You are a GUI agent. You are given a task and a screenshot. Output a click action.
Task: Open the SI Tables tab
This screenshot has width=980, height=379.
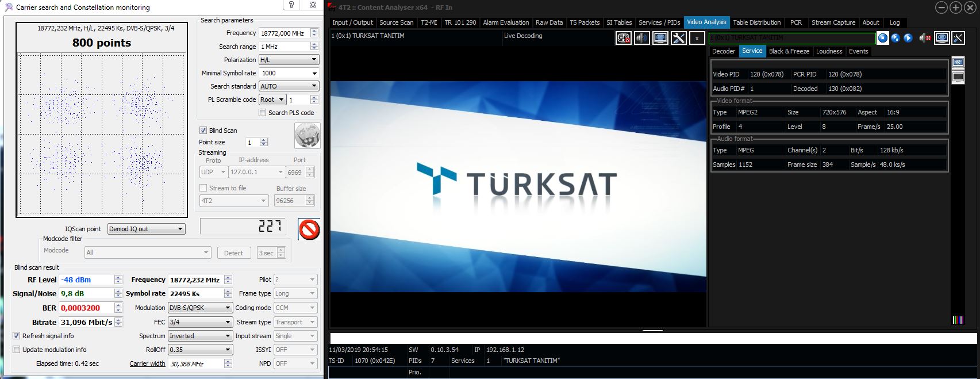point(619,22)
